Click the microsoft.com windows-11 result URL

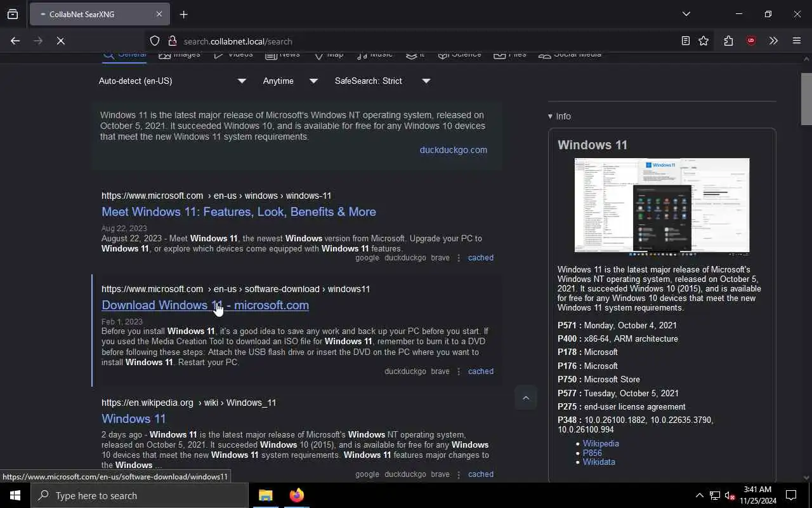[x=216, y=196]
